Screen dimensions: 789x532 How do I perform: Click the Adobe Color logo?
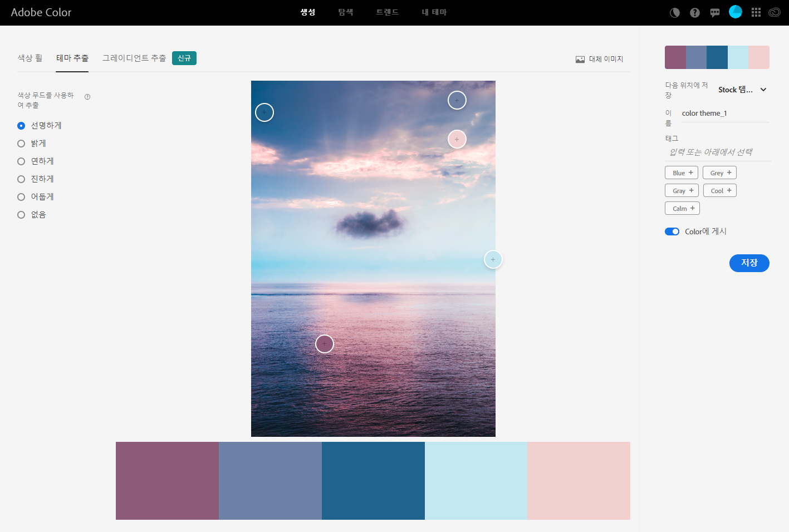[x=41, y=12]
